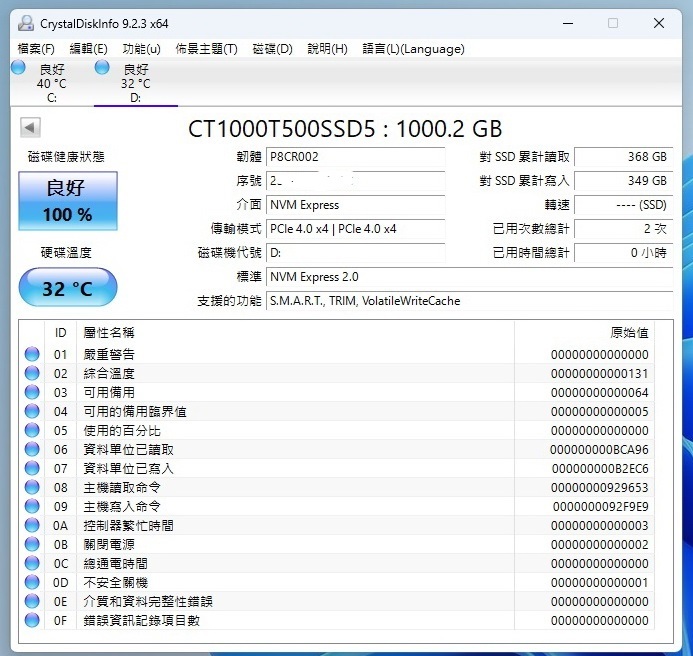Viewport: 693px width, 656px height.
Task: Click the blue status orb for drive D:
Action: click(102, 68)
